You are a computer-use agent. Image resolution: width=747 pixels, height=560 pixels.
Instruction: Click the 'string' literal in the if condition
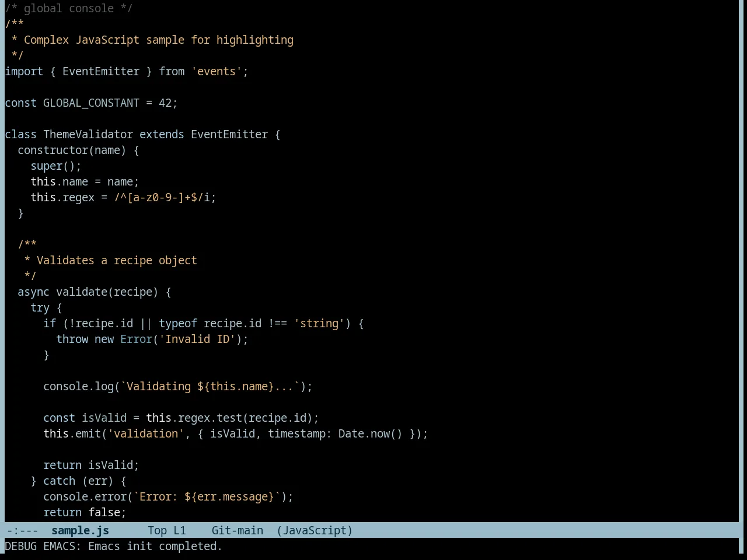click(319, 324)
